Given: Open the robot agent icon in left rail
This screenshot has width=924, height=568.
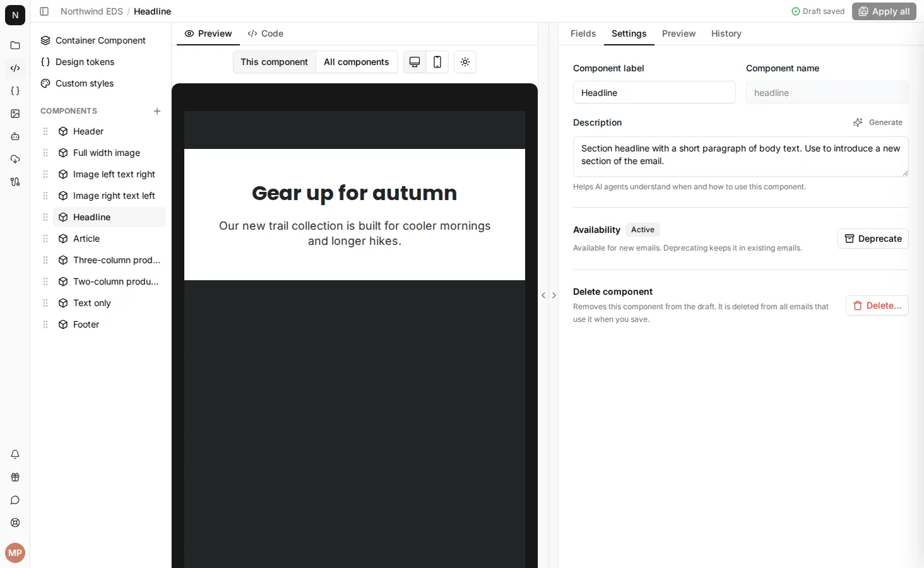Looking at the screenshot, I should 15,136.
